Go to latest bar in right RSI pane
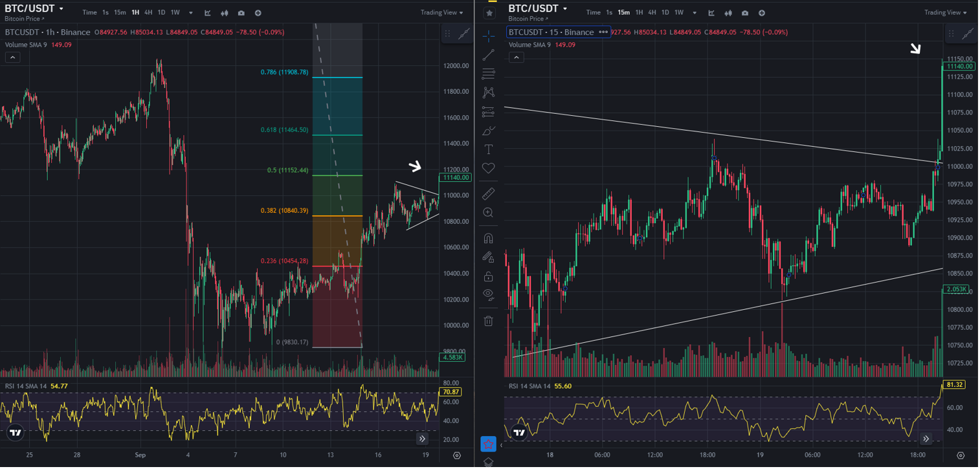 (x=926, y=439)
